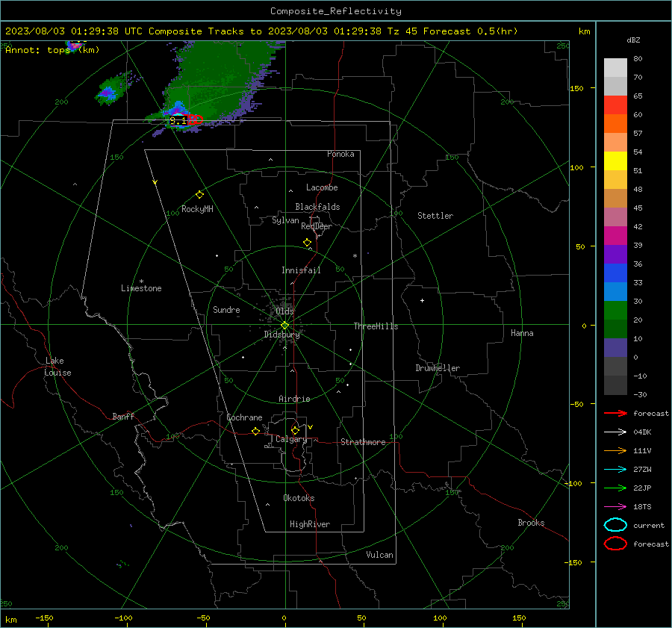This screenshot has height=628, width=672.
Task: Click the cyan 27ZW arrow legend icon
Action: [x=615, y=470]
